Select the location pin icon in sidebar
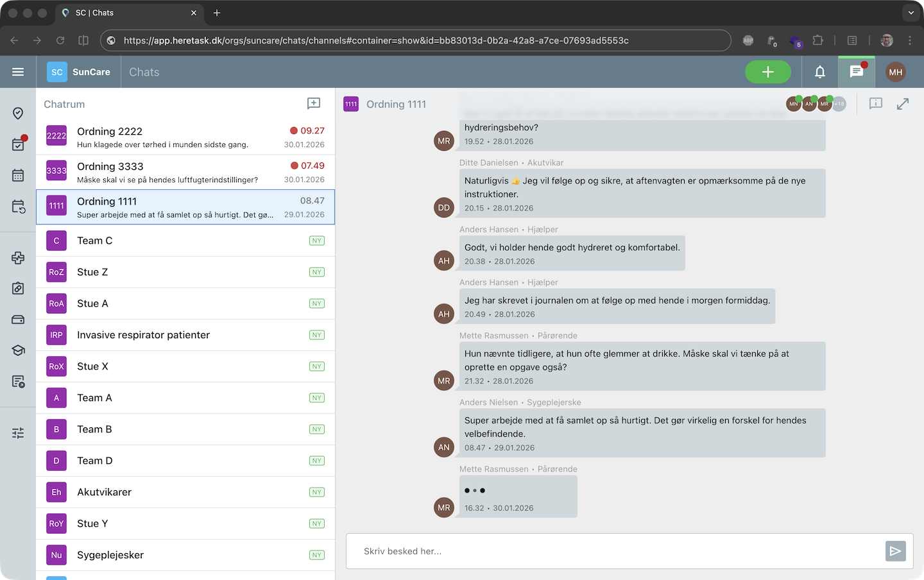This screenshot has width=924, height=580. (18, 113)
